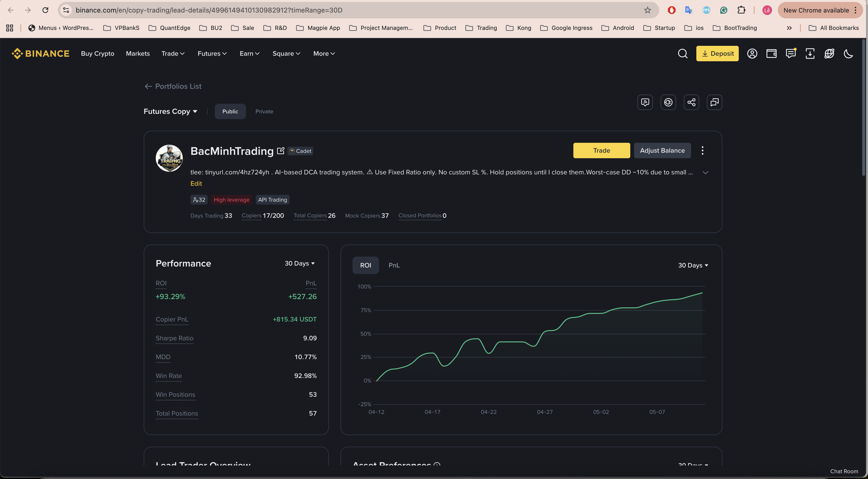
Task: Switch to the Private portfolio tab
Action: pyautogui.click(x=264, y=111)
